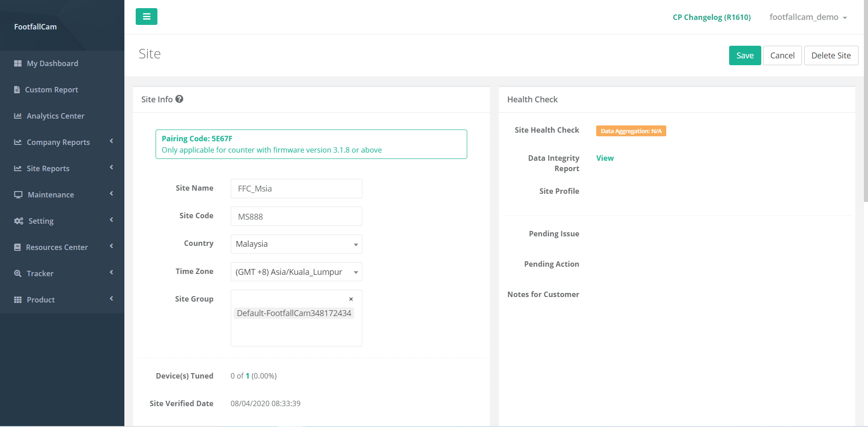The image size is (868, 427).
Task: Open the Data Integrity Report View link
Action: 605,158
